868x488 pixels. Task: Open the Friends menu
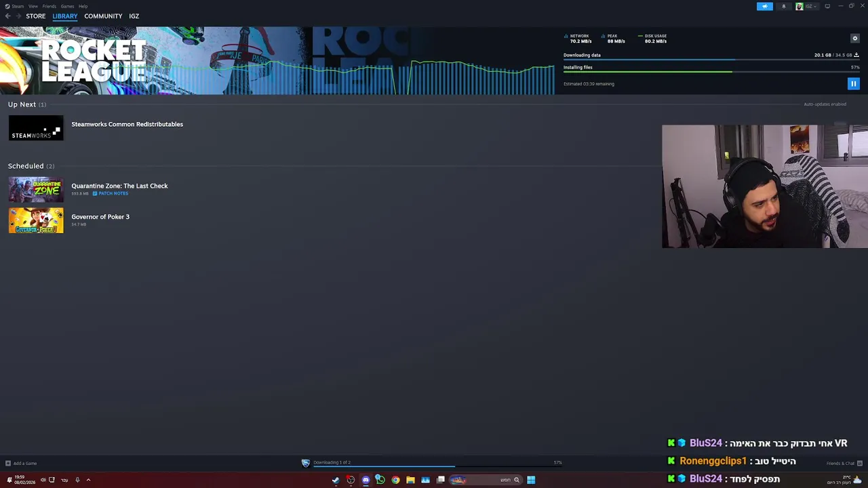point(50,6)
